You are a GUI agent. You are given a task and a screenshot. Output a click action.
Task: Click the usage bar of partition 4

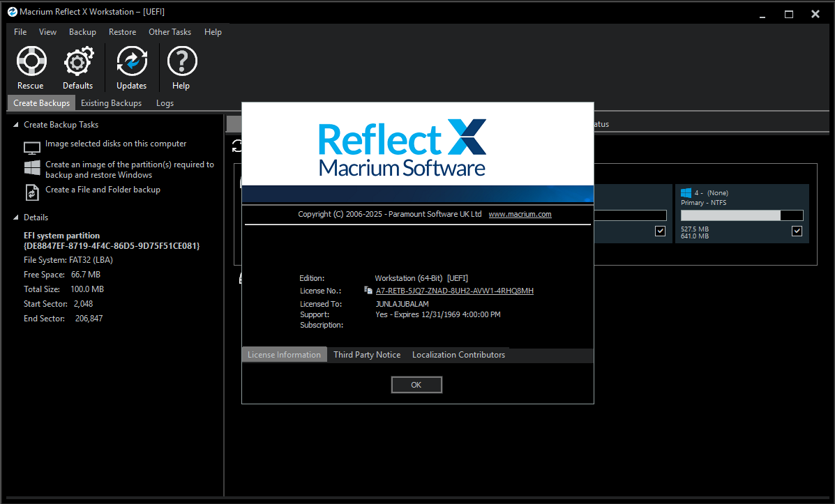[742, 215]
